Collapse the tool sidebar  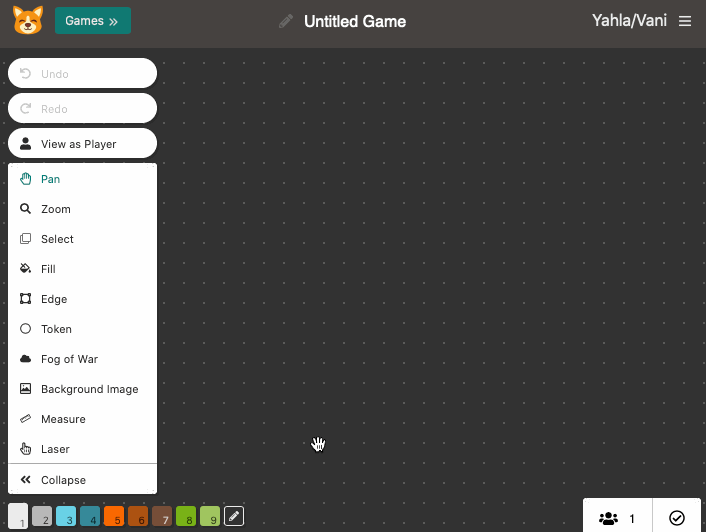pyautogui.click(x=82, y=480)
